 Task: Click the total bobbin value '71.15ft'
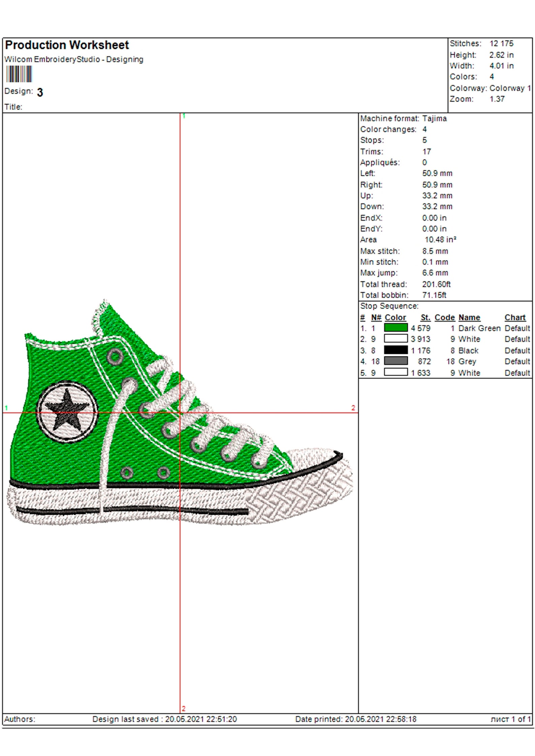coord(434,295)
